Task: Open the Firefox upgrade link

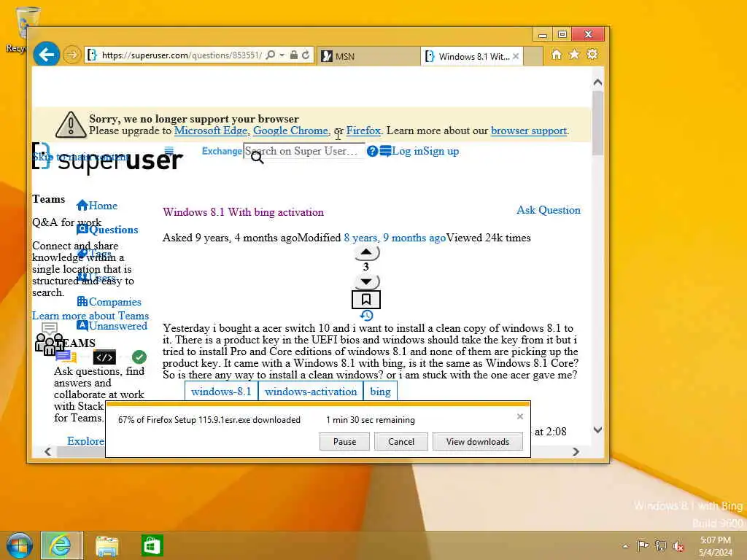Action: coord(363,131)
